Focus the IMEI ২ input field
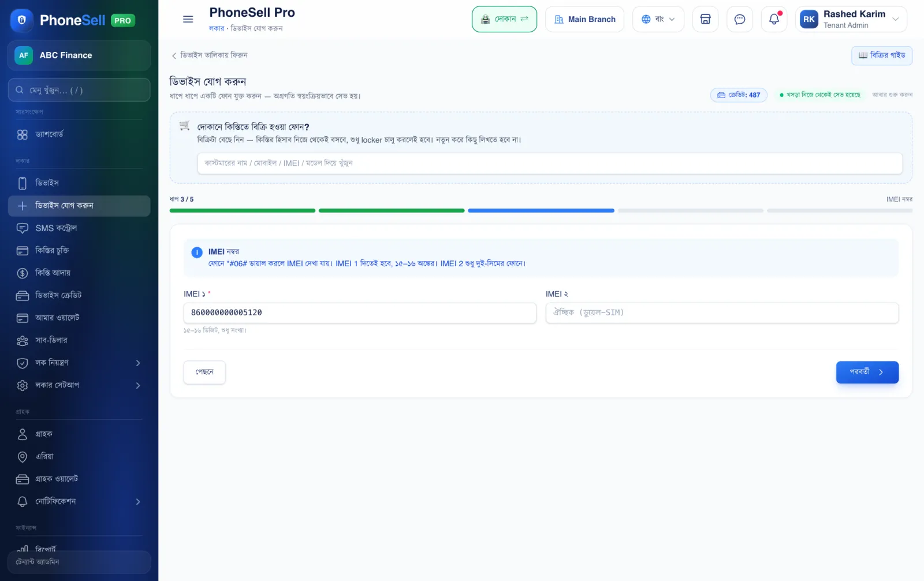The height and width of the screenshot is (581, 924). pos(722,312)
